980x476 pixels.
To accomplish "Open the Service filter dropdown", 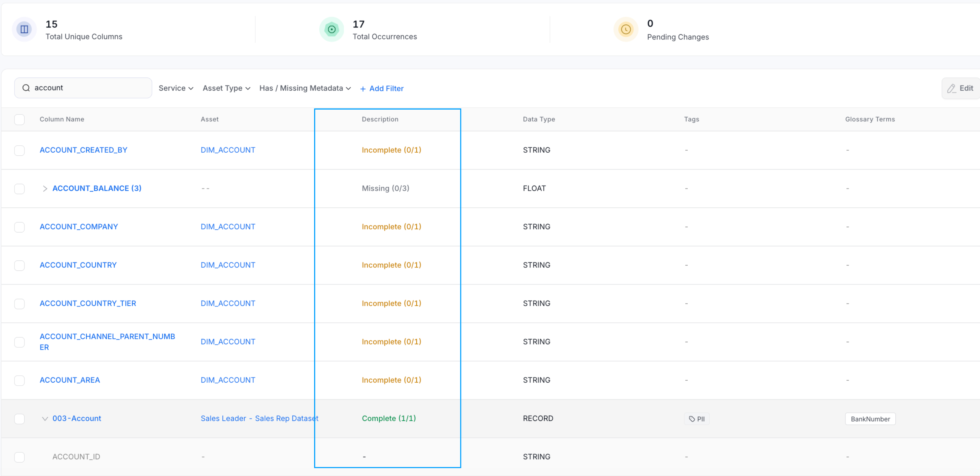I will [176, 88].
